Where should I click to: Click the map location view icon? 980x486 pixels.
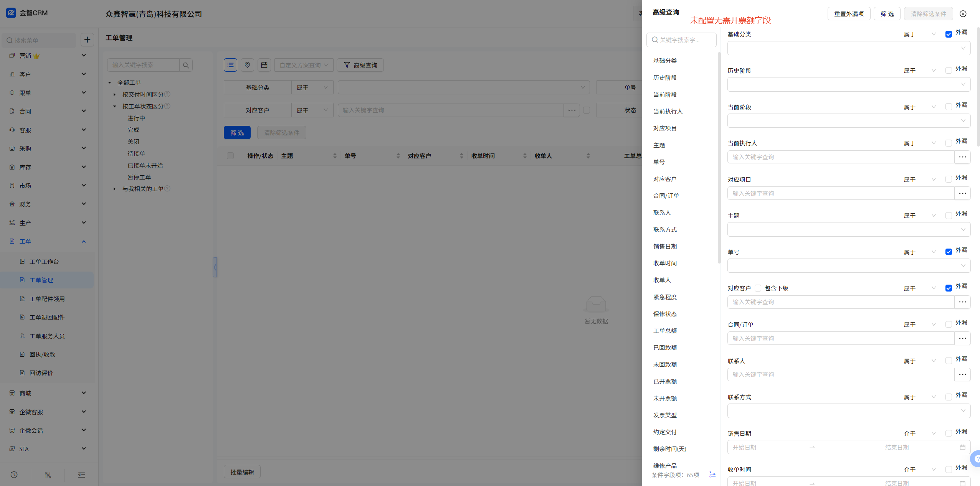(247, 65)
